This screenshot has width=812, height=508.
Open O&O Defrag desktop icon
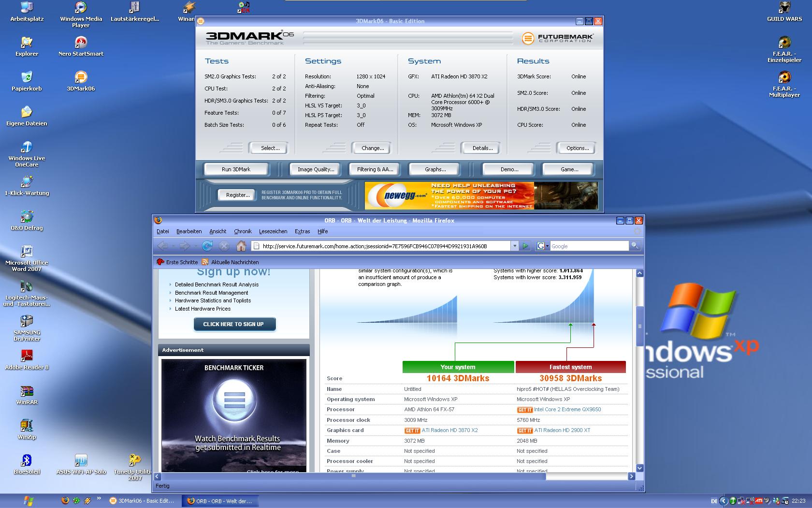pyautogui.click(x=27, y=221)
